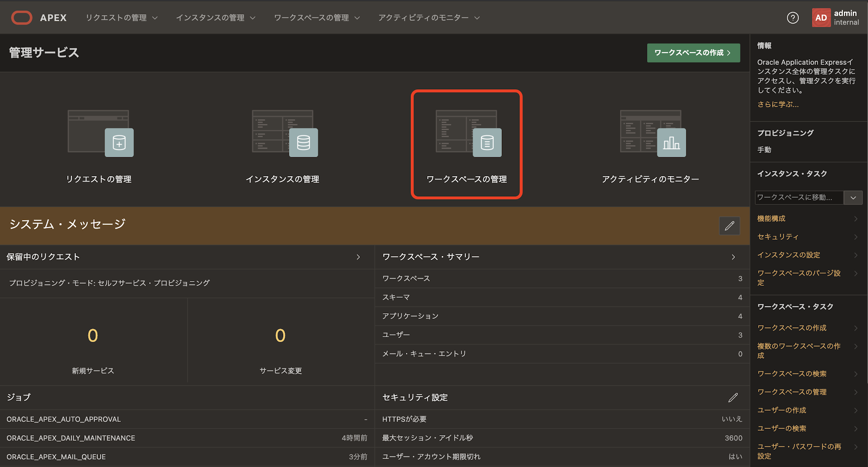
Task: Open 保留中のリクエスト with its arrow icon
Action: pos(358,257)
